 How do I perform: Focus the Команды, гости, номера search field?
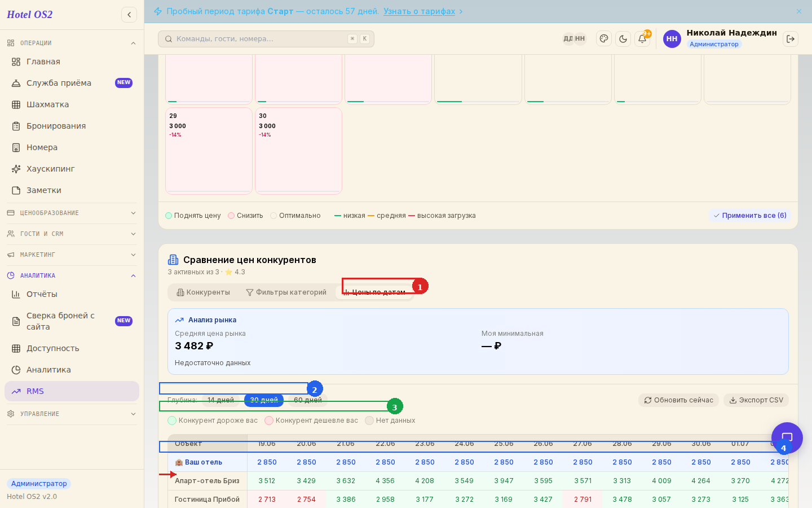coord(266,39)
